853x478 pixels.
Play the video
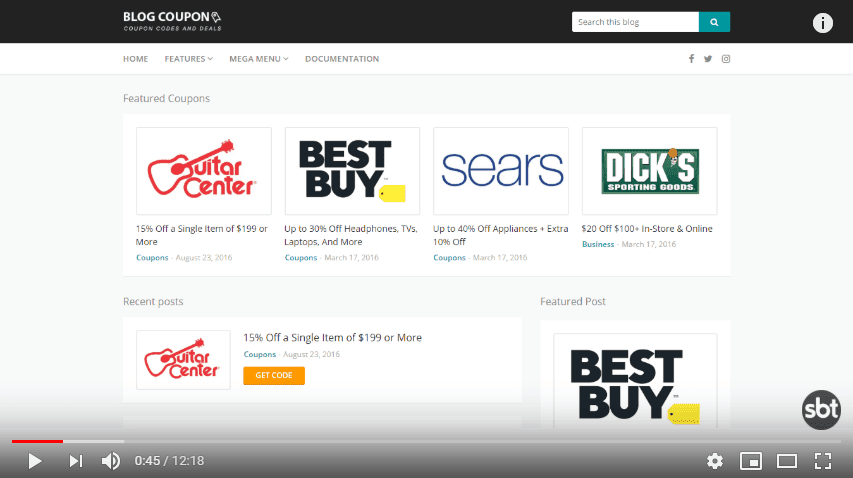[34, 461]
